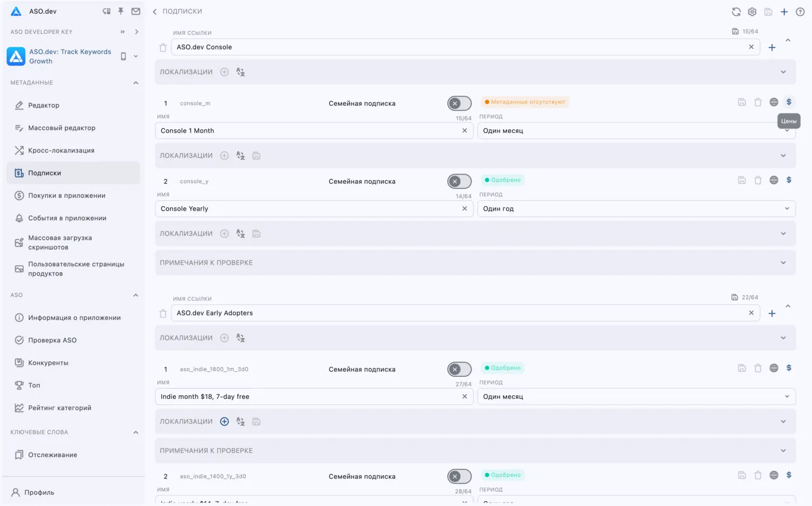The height and width of the screenshot is (506, 812).
Task: Click the alphabetical sort icon in ЛОКАЛИЗАЦИИ under Console Yearly
Action: pyautogui.click(x=240, y=233)
